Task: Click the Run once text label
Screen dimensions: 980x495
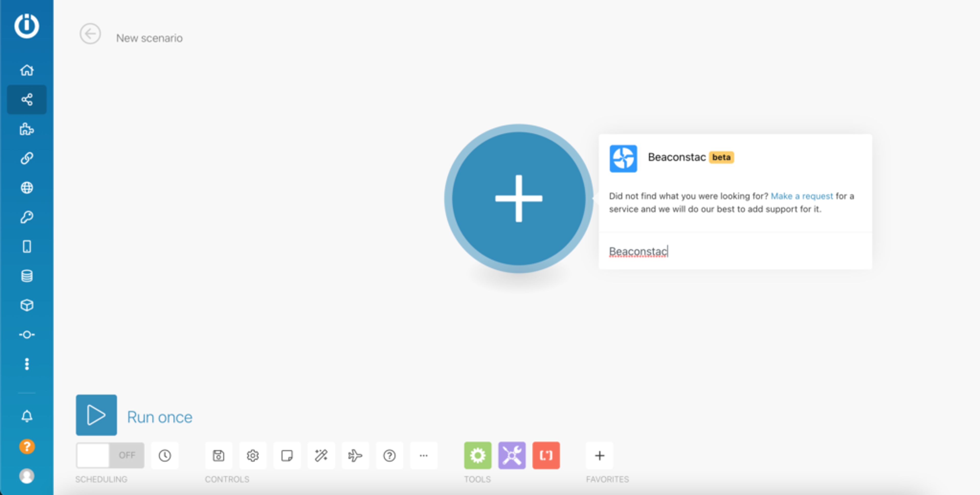Action: [x=160, y=417]
